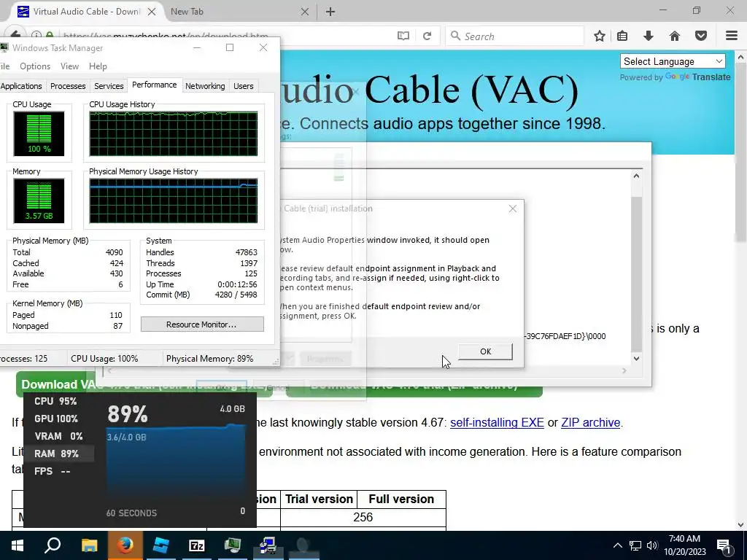Go to Firefox home page icon
Screen dimensions: 747x560
pos(675,36)
